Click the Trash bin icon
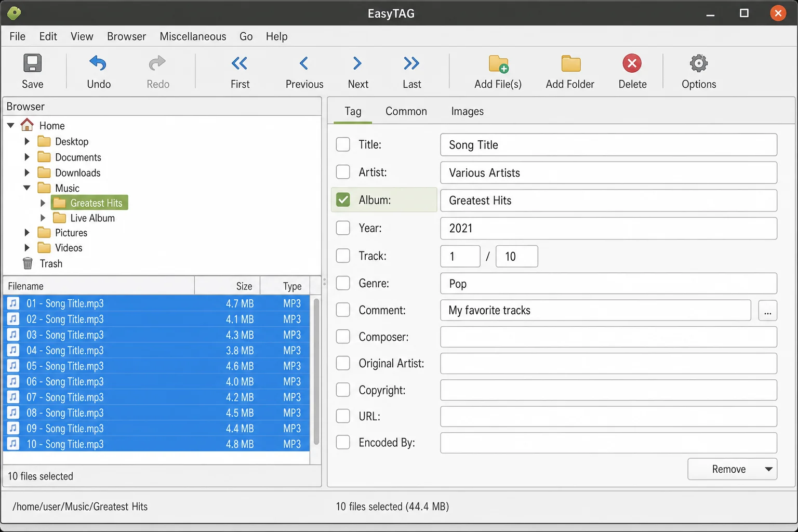The width and height of the screenshot is (798, 532). (28, 263)
